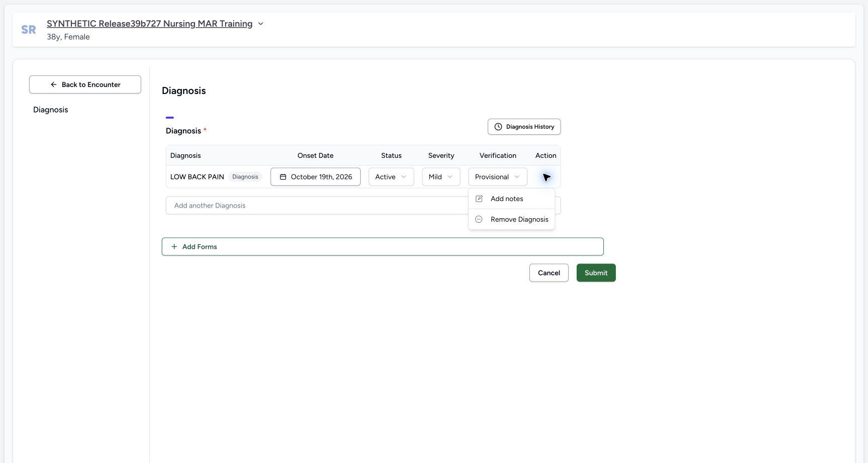Choose Remove Diagnosis from the menu

point(511,220)
